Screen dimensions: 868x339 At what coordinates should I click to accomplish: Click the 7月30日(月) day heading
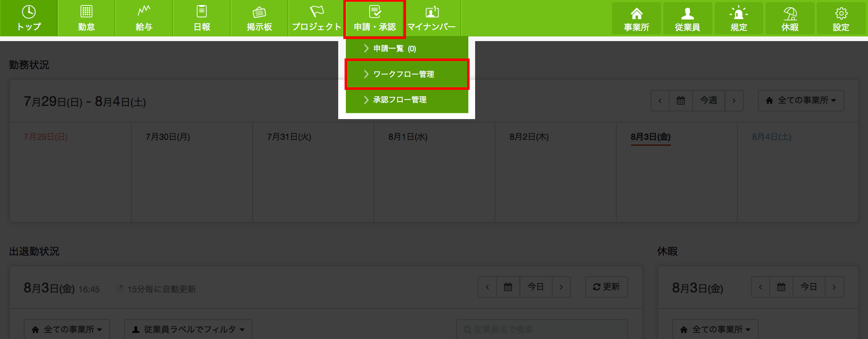pyautogui.click(x=168, y=137)
